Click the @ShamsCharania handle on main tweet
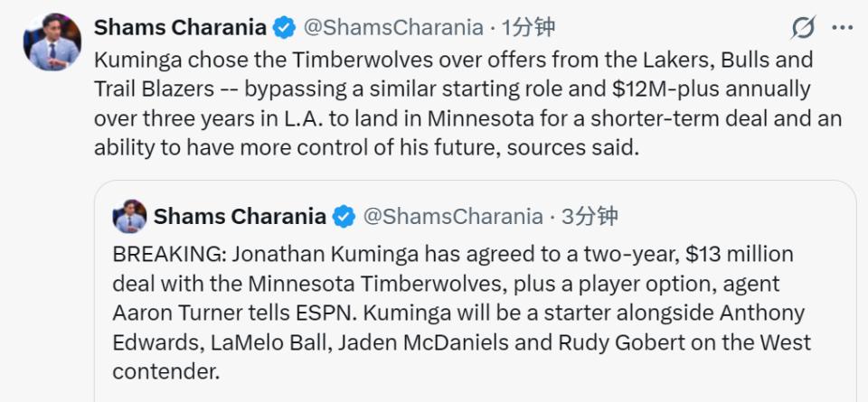 coord(393,27)
